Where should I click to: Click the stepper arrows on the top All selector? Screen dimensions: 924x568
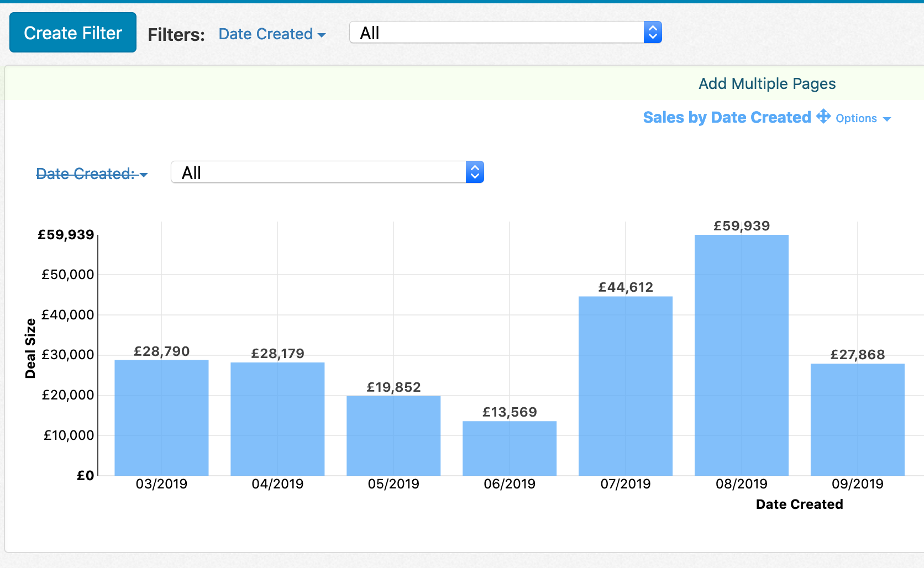652,32
